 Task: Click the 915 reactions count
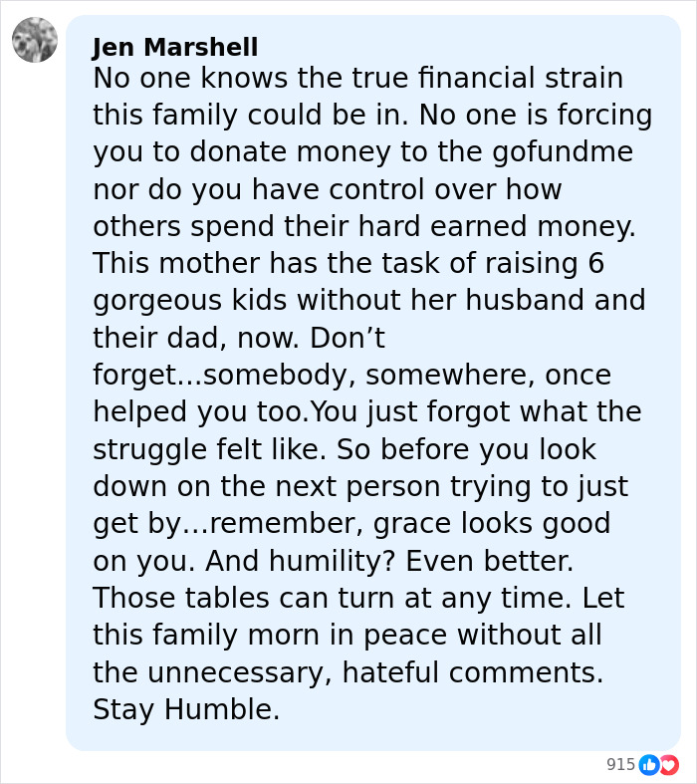620,765
